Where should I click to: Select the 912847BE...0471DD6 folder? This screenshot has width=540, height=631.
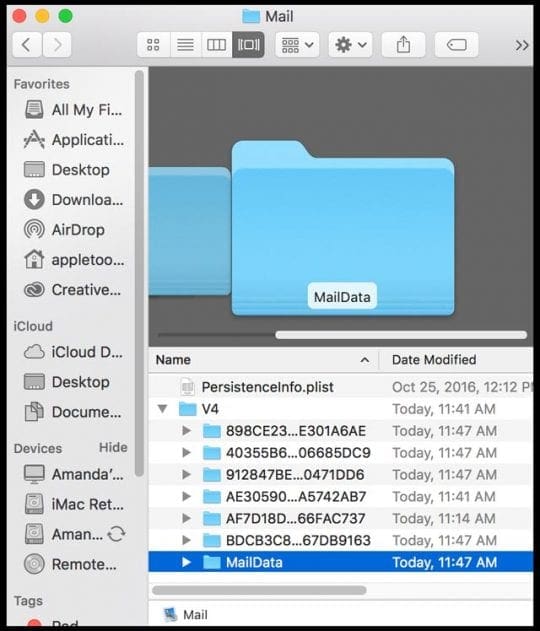coord(340,475)
